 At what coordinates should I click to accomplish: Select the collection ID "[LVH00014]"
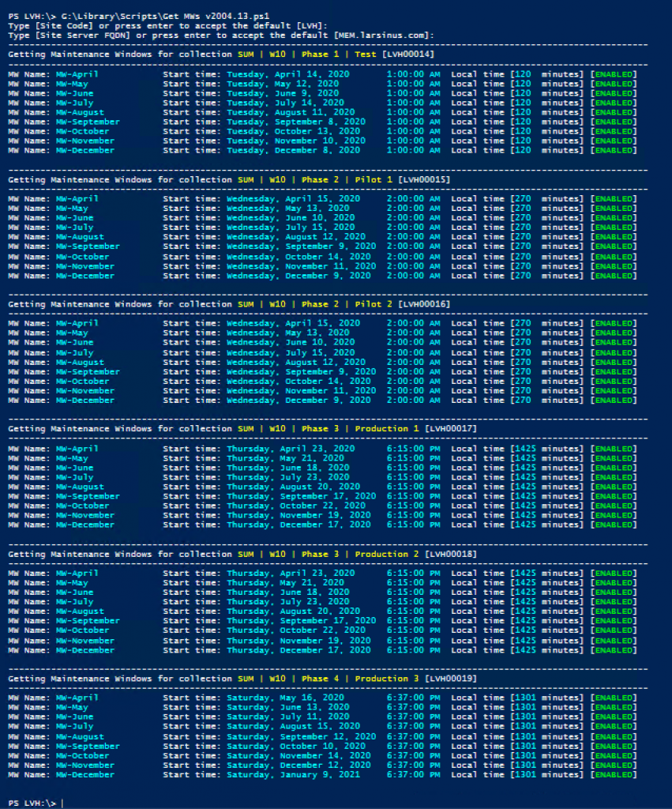coord(408,55)
